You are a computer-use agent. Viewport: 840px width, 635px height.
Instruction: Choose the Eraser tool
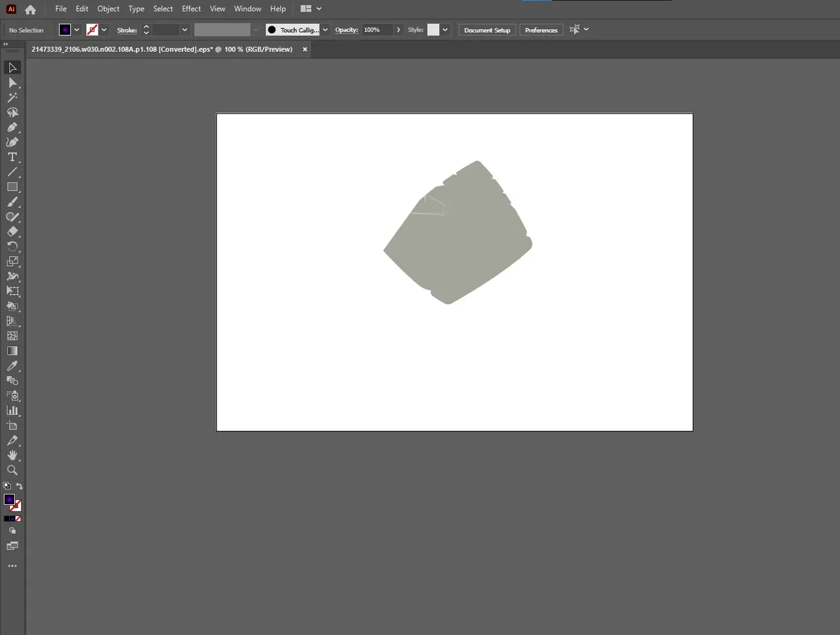tap(12, 232)
